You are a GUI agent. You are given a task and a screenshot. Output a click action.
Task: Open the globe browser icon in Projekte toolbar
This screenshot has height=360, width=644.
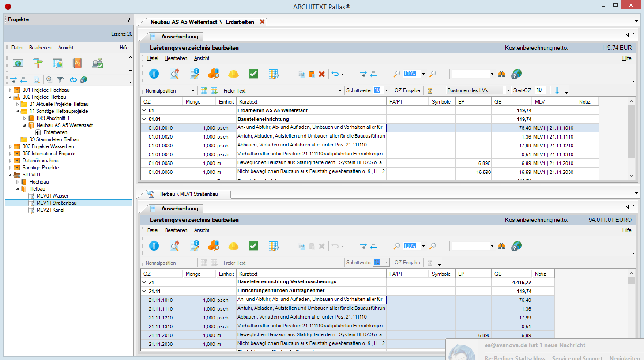tap(18, 64)
